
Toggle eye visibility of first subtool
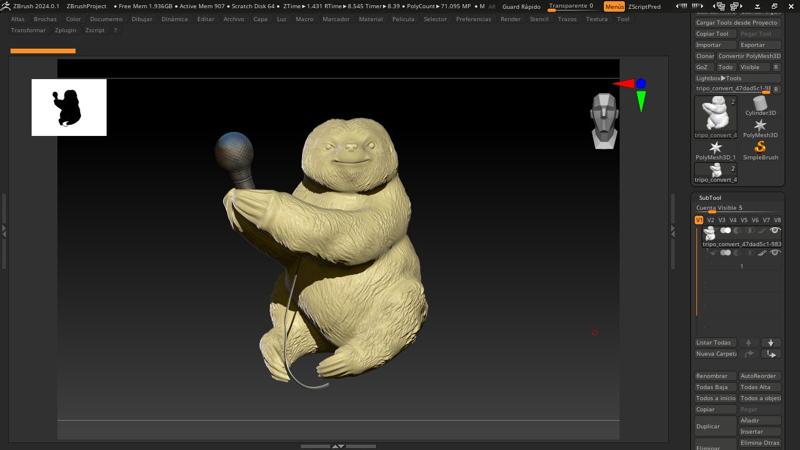[x=775, y=231]
